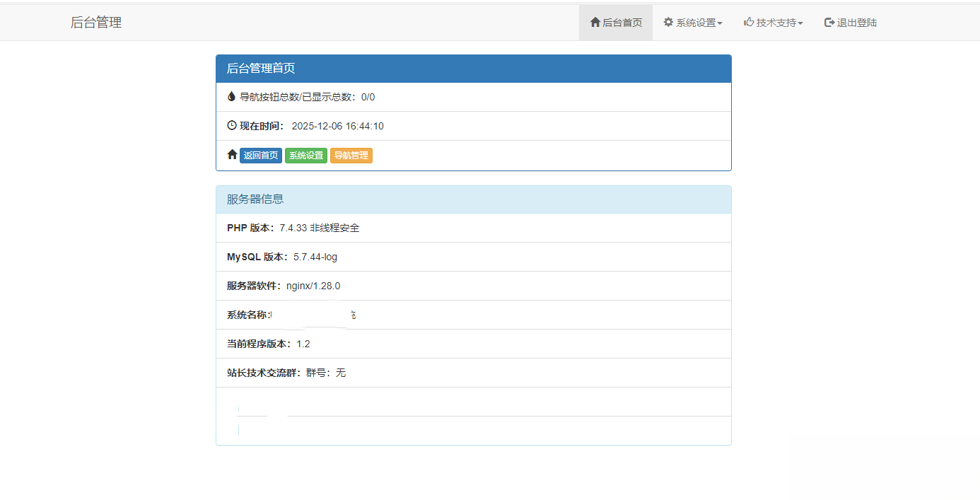980x500 pixels.
Task: Click the droplet icon on navigation count row
Action: click(231, 96)
